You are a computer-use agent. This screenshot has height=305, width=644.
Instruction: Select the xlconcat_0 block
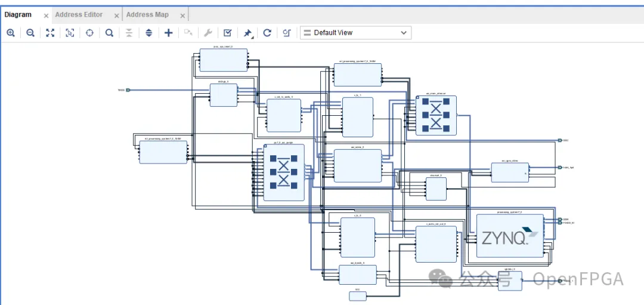tap(436, 189)
